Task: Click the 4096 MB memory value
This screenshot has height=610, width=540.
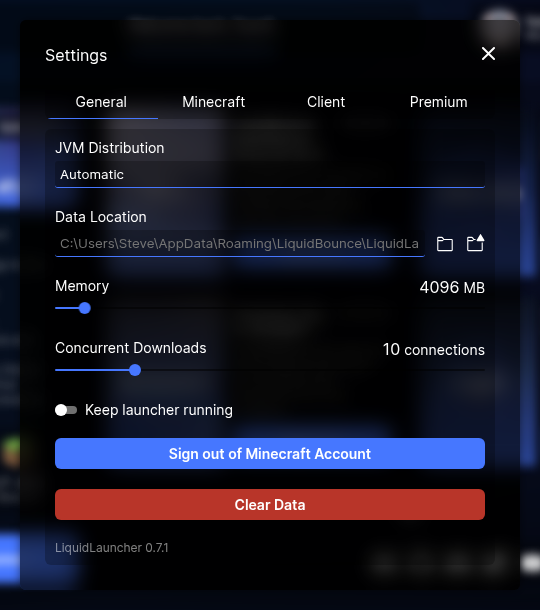Action: pyautogui.click(x=452, y=287)
